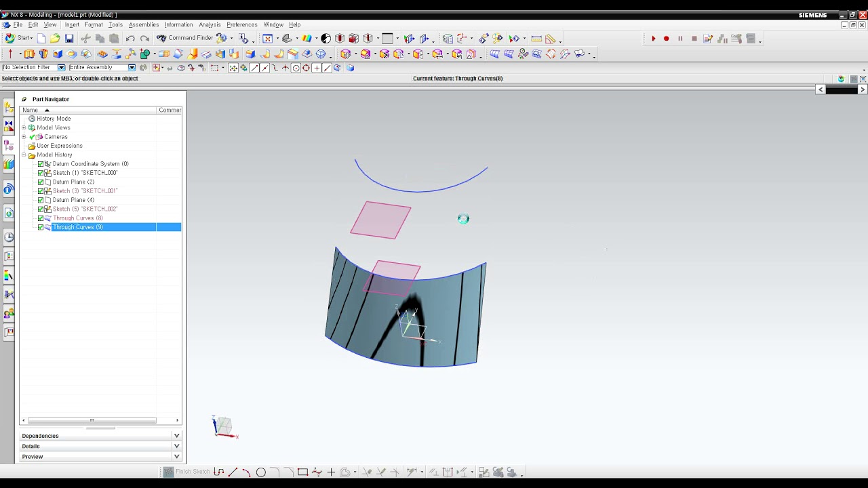This screenshot has height=488, width=868.
Task: Toggle Sketch (3) SKETCH_001 checkbox
Action: click(x=41, y=191)
